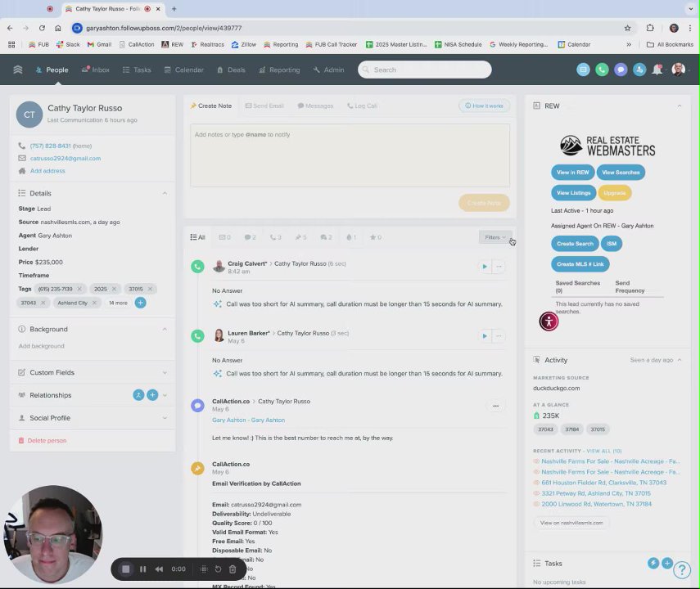This screenshot has width=700, height=589.
Task: Open the Filters dropdown
Action: click(495, 237)
